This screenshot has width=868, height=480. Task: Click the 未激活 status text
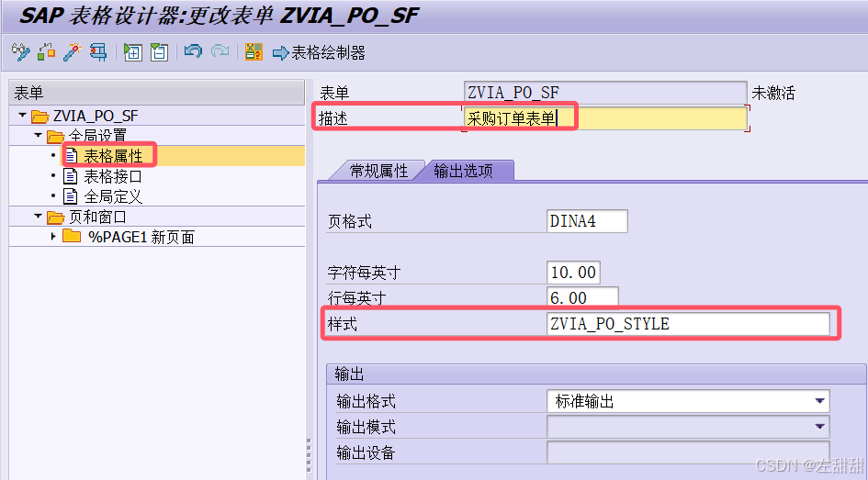point(772,93)
